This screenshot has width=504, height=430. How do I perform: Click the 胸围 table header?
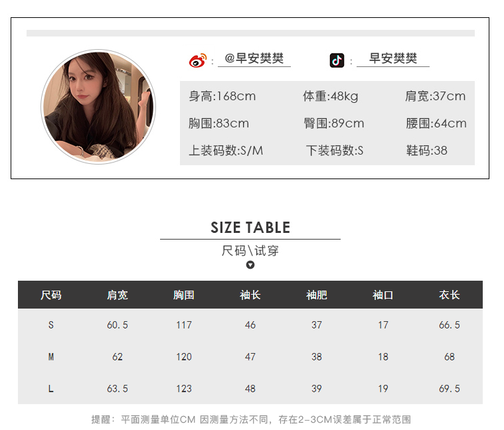(x=184, y=295)
